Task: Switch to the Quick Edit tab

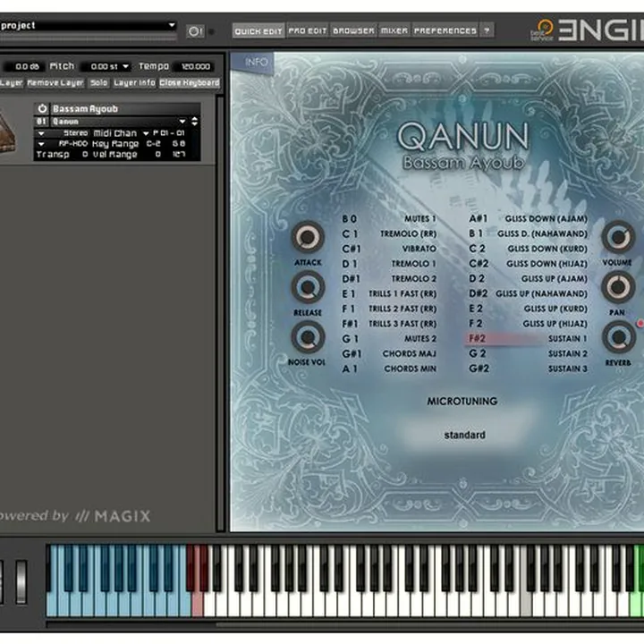Action: 258,30
